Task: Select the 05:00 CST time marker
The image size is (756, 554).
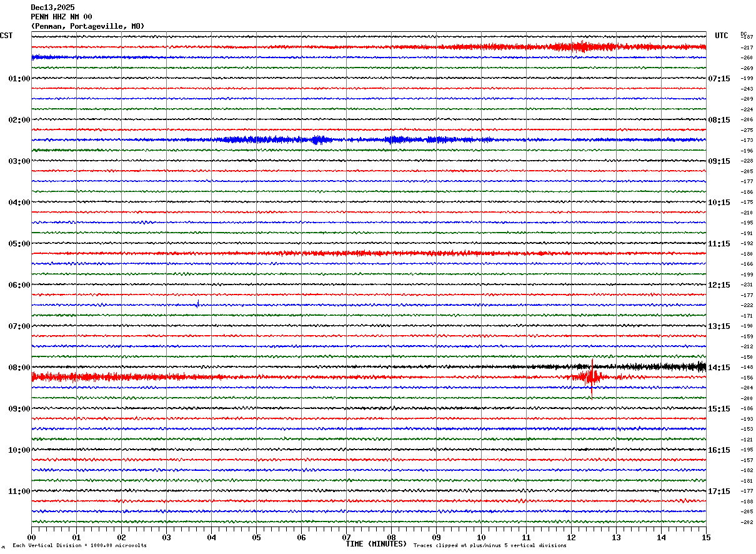Action: pyautogui.click(x=19, y=244)
